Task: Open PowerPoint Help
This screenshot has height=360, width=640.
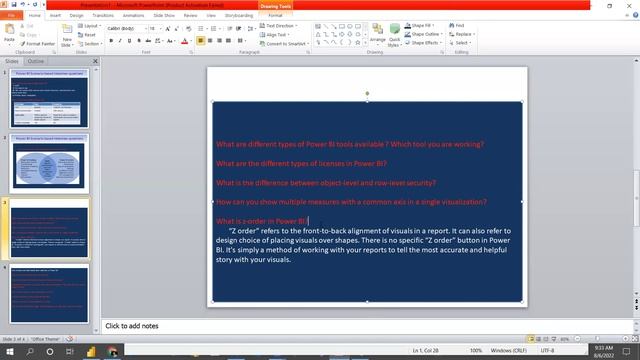Action: coord(636,15)
